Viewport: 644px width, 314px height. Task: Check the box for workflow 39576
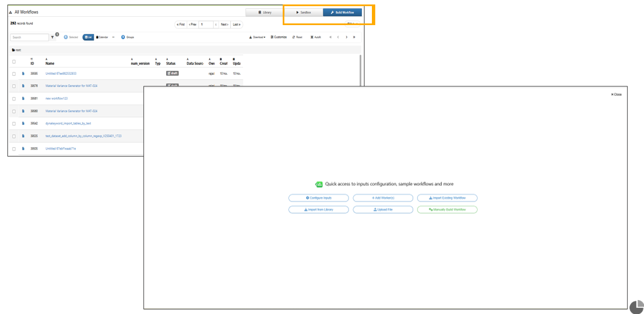(x=14, y=86)
